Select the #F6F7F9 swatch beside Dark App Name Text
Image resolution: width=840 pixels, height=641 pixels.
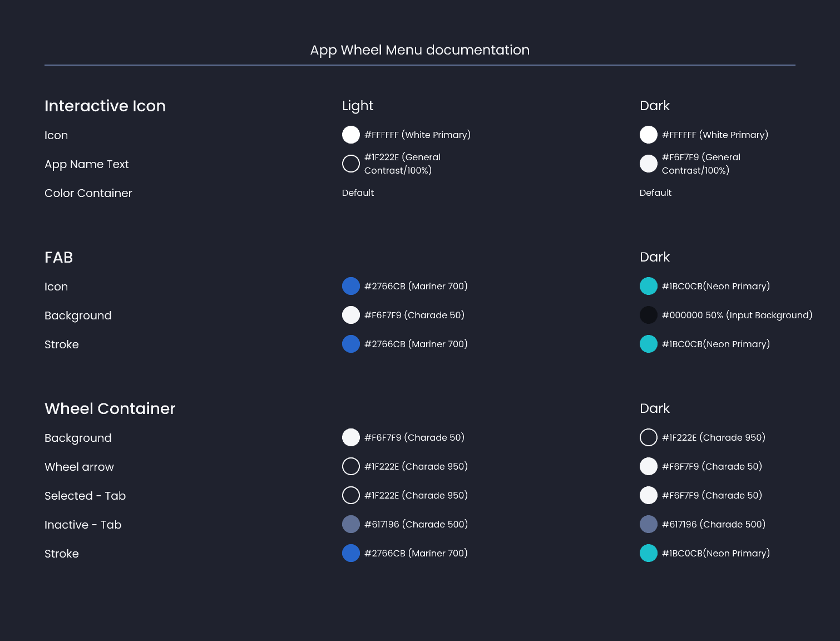coord(648,163)
